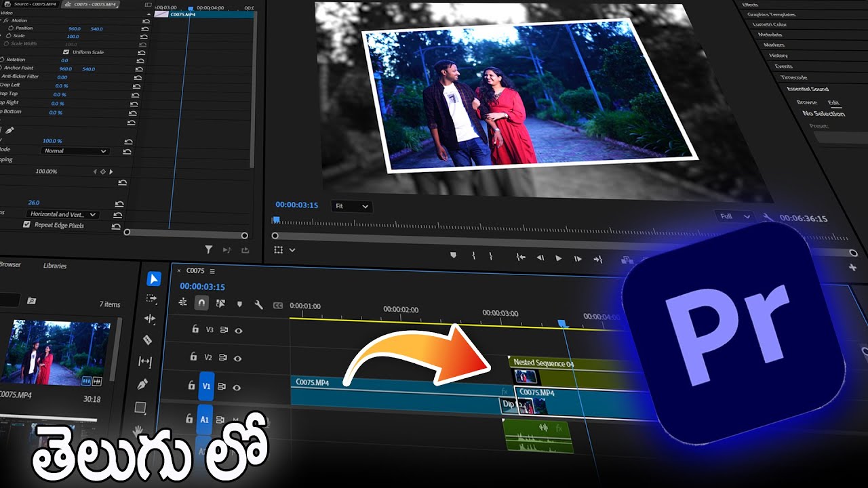Click the Program Monitor blue playhead
Image resolution: width=868 pixels, height=488 pixels.
276,220
